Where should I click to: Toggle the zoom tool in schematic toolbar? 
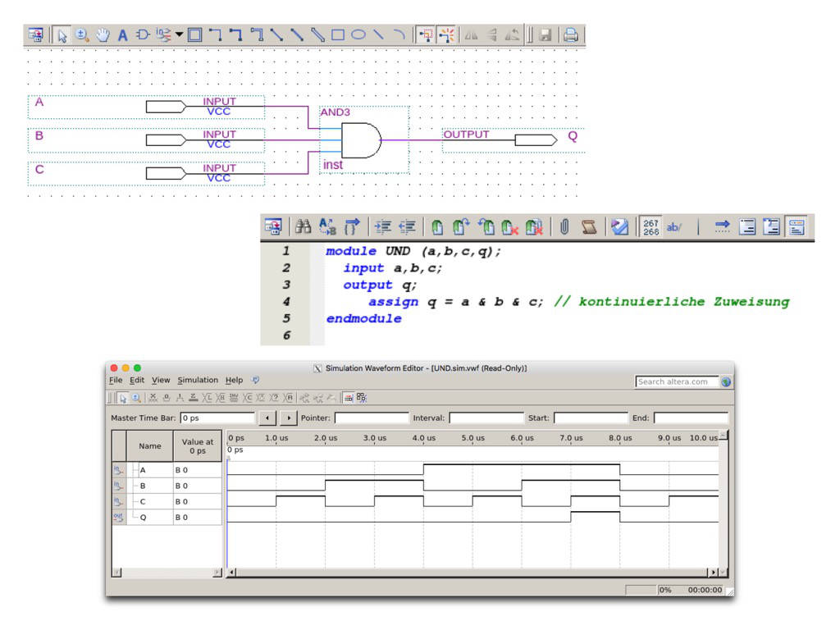click(x=82, y=34)
